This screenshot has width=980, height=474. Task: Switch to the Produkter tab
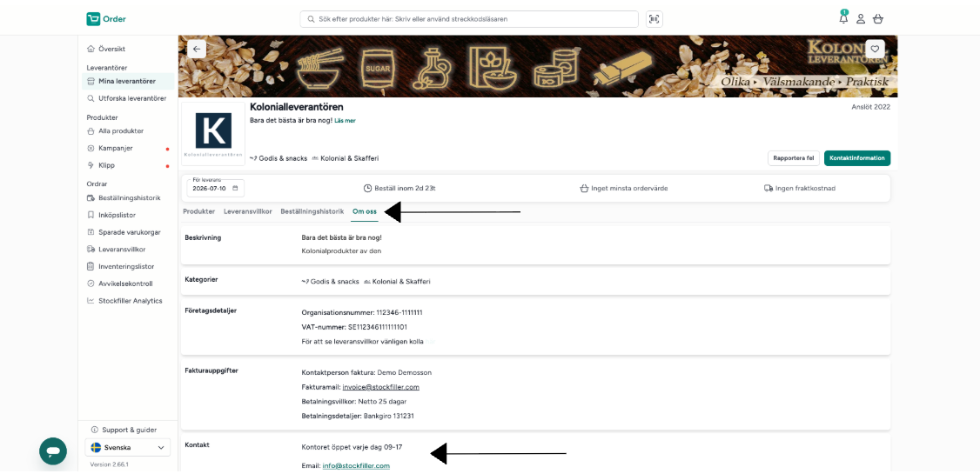[198, 211]
